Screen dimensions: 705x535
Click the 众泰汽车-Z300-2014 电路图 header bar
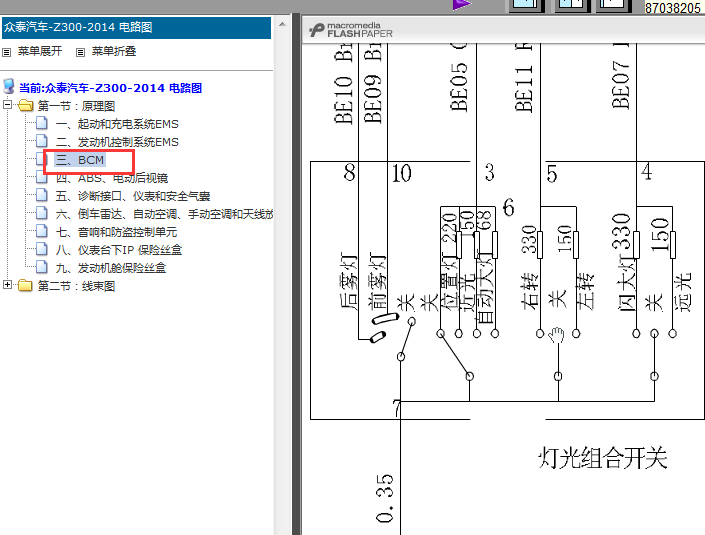pyautogui.click(x=136, y=28)
